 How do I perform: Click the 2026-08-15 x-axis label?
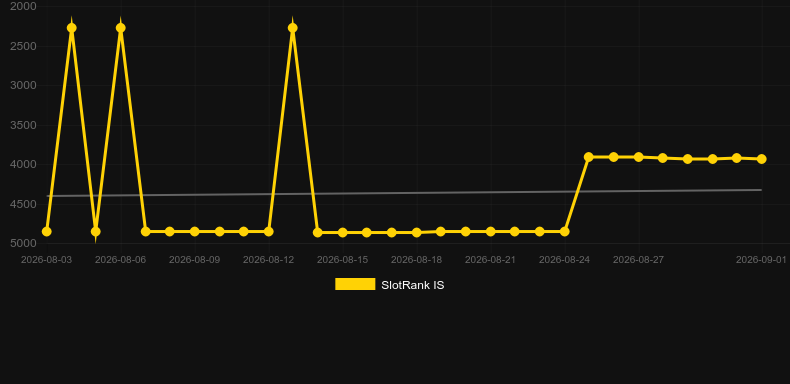coord(343,260)
